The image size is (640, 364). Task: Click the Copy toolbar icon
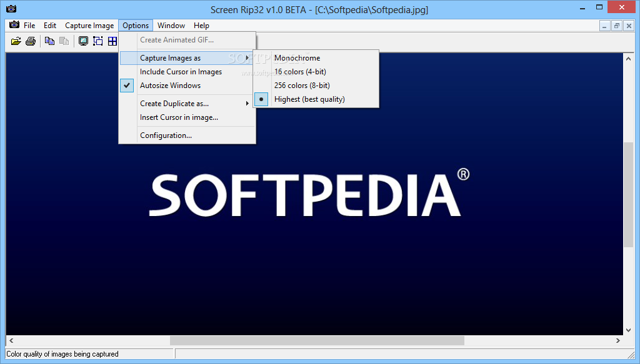pos(49,41)
